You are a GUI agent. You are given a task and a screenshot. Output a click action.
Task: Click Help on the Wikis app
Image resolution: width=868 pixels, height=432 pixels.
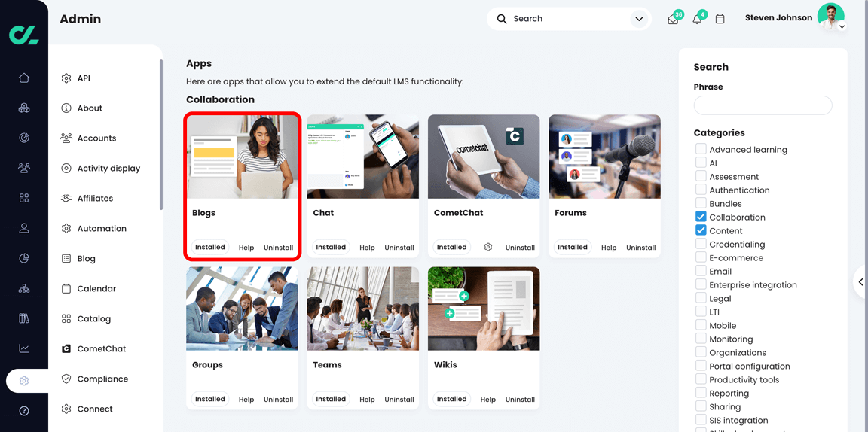click(x=487, y=400)
